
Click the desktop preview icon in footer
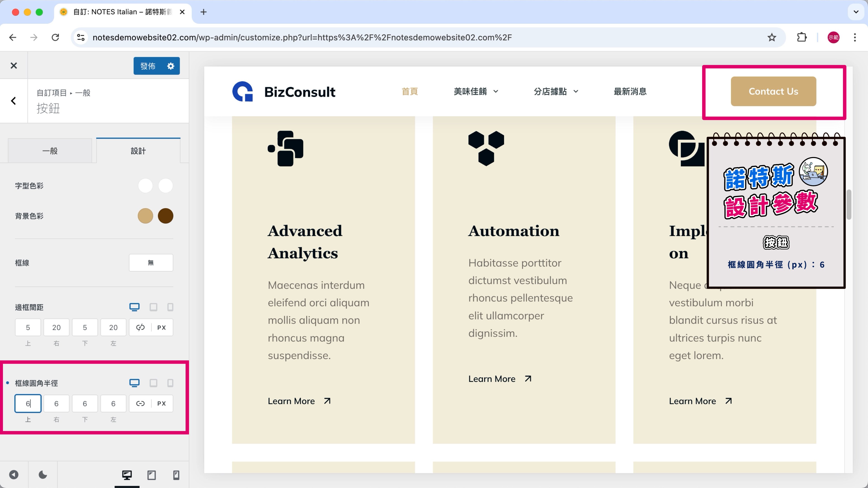tap(127, 475)
